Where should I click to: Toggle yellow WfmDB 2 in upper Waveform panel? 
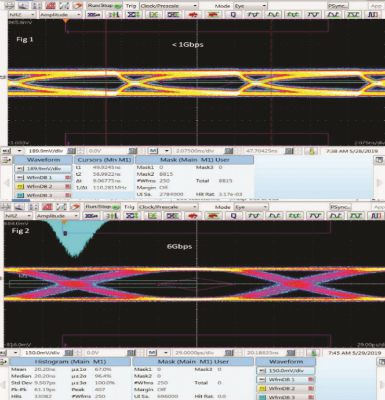[x=43, y=186]
